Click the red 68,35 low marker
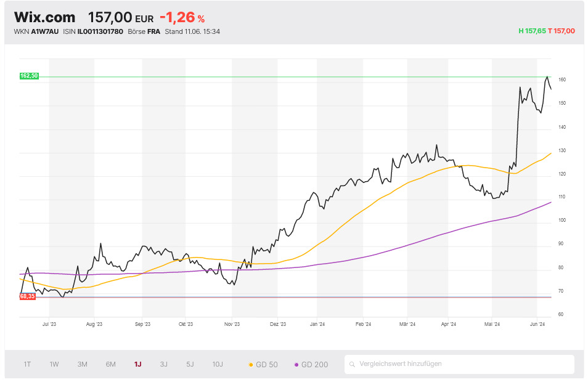This screenshot has width=588, height=382. point(27,296)
